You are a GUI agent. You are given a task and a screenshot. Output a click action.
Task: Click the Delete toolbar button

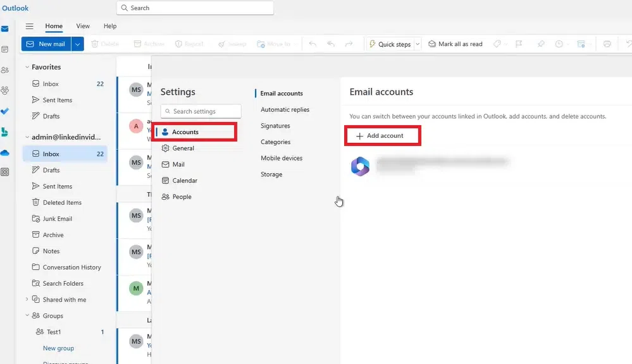tap(105, 44)
